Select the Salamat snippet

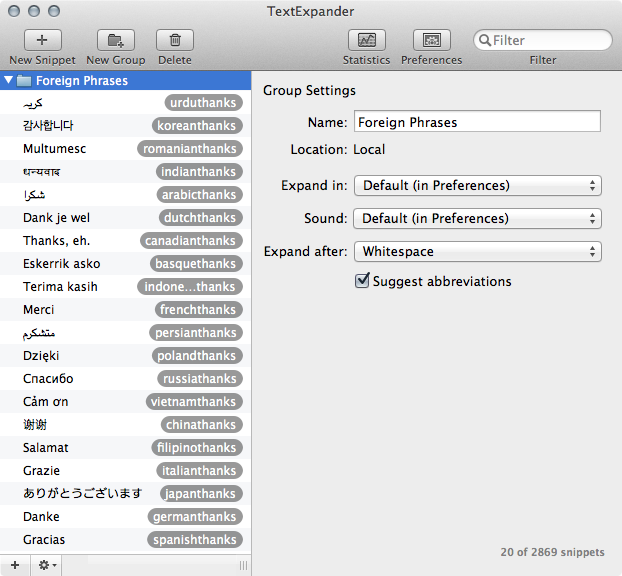[x=125, y=447]
